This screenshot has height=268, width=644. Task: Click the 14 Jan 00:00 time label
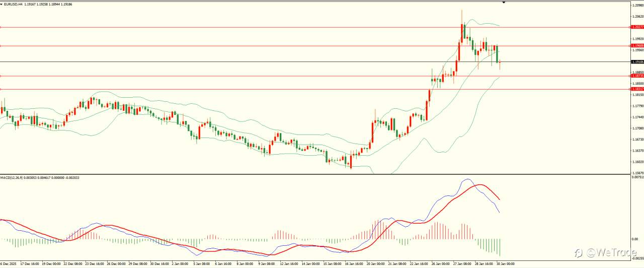click(311, 263)
